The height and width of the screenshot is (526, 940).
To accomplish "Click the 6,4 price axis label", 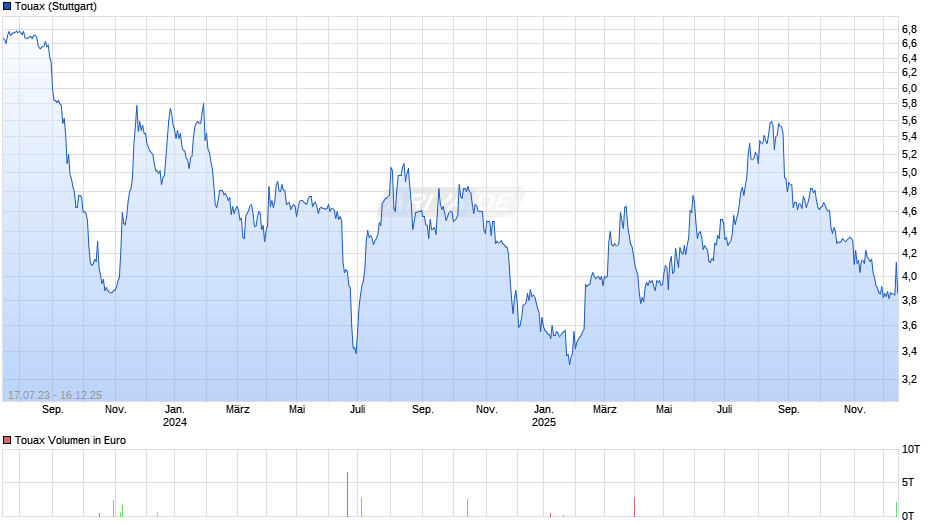I will [909, 58].
